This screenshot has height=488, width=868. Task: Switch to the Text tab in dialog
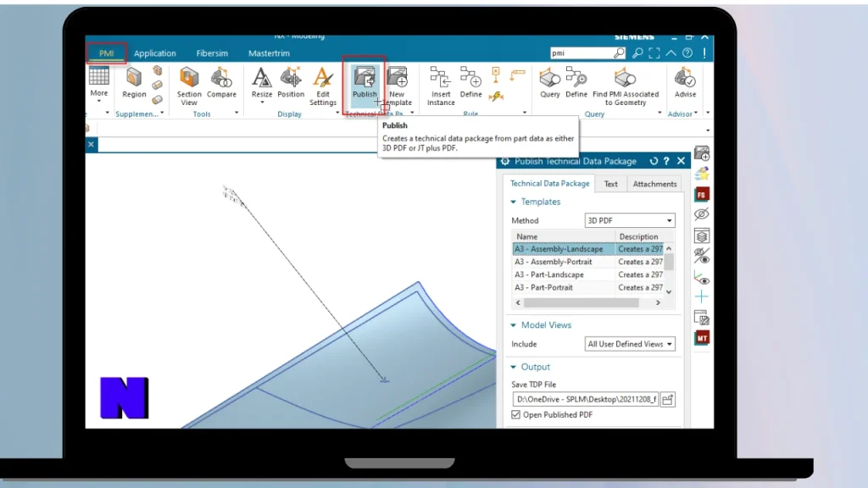610,184
